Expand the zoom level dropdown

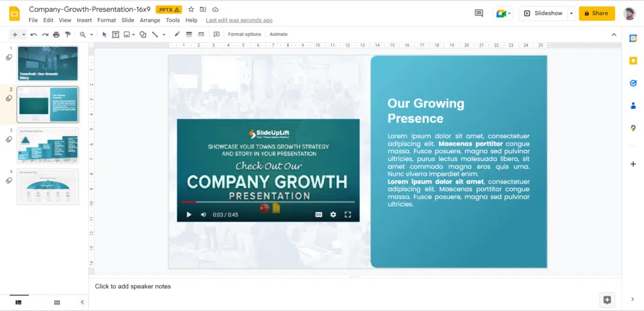tap(92, 35)
